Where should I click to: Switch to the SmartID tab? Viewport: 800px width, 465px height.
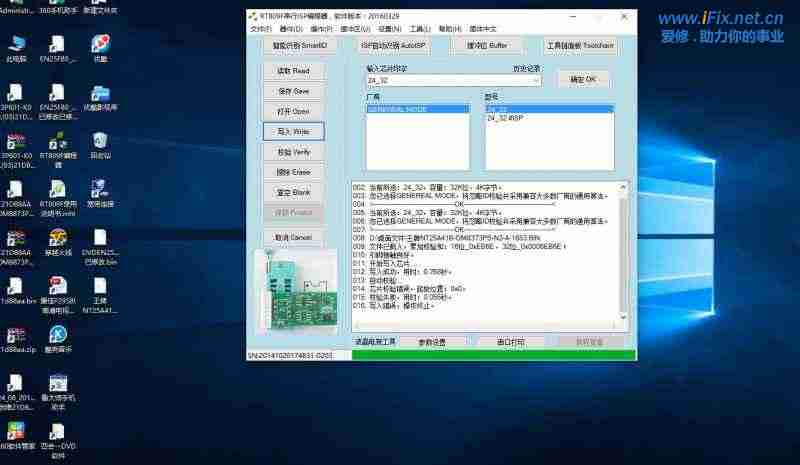293,46
